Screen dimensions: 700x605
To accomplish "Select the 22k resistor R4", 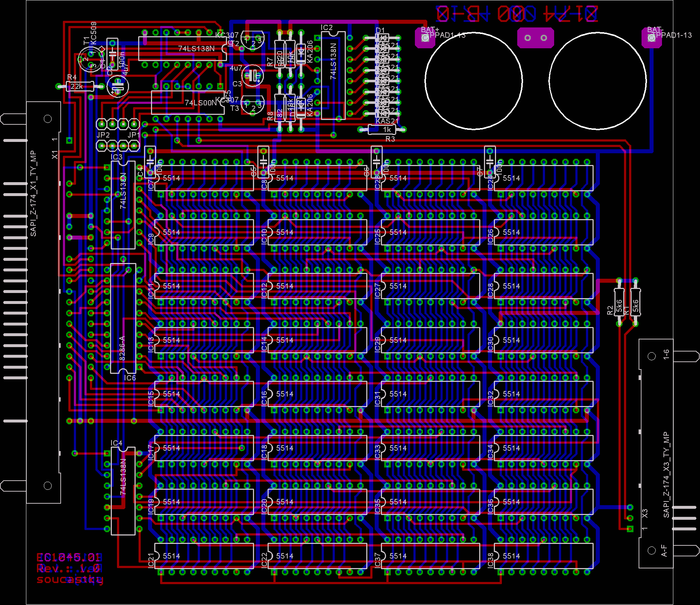I will click(80, 86).
